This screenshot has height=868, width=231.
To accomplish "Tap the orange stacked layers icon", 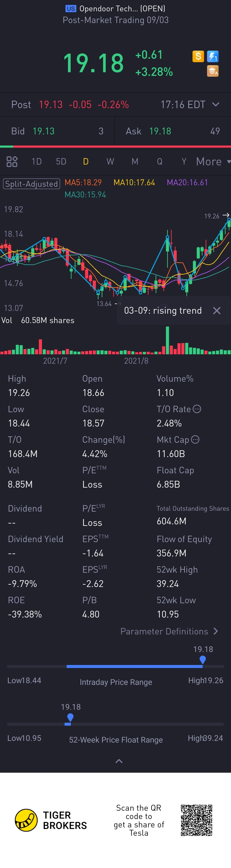I will click(213, 71).
